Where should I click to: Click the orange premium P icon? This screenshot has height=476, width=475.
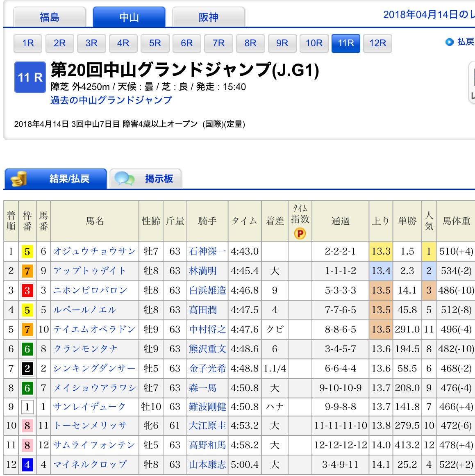pyautogui.click(x=300, y=234)
